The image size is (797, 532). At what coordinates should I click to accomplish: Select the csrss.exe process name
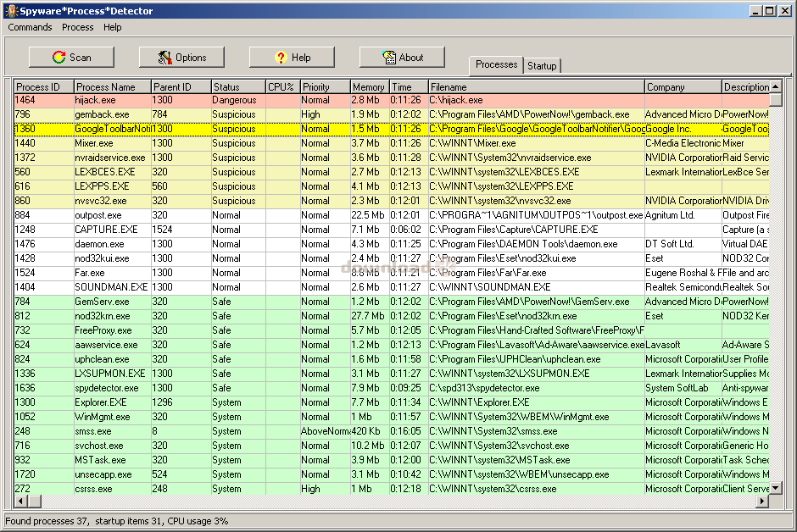93,489
